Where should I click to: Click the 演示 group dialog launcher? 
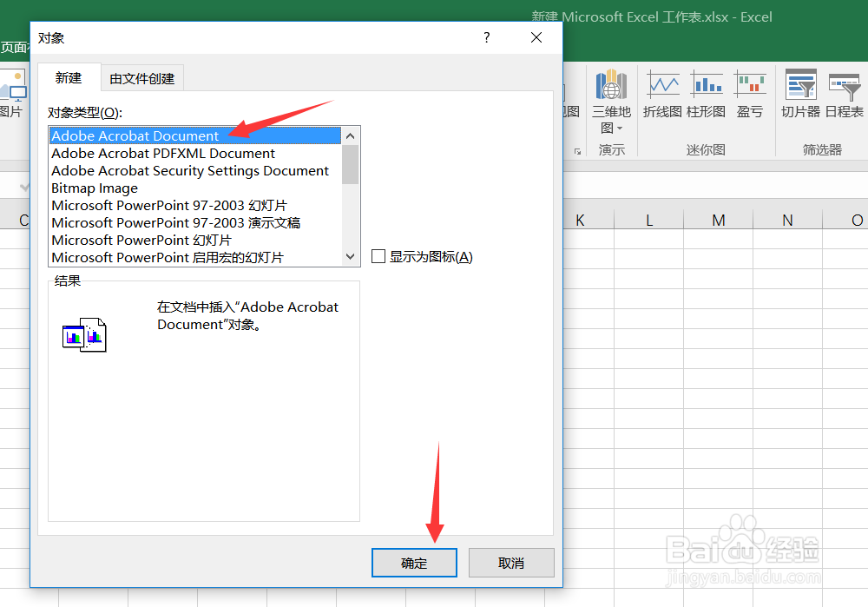point(576,149)
